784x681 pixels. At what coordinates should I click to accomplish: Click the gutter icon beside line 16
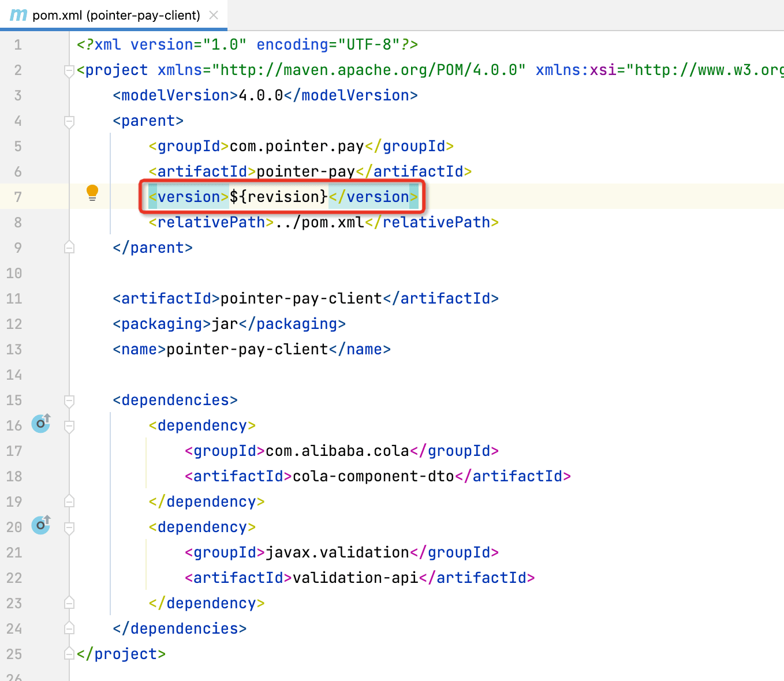pos(40,424)
